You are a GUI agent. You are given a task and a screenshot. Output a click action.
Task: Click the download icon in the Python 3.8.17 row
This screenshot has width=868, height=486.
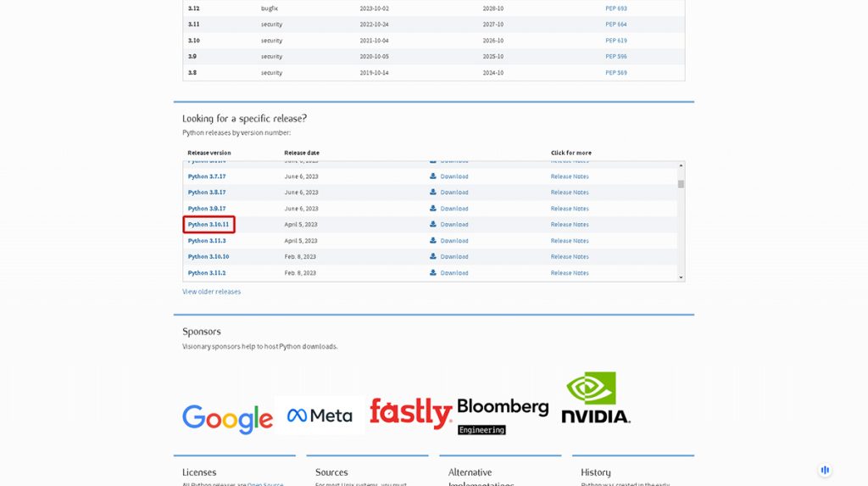point(433,193)
